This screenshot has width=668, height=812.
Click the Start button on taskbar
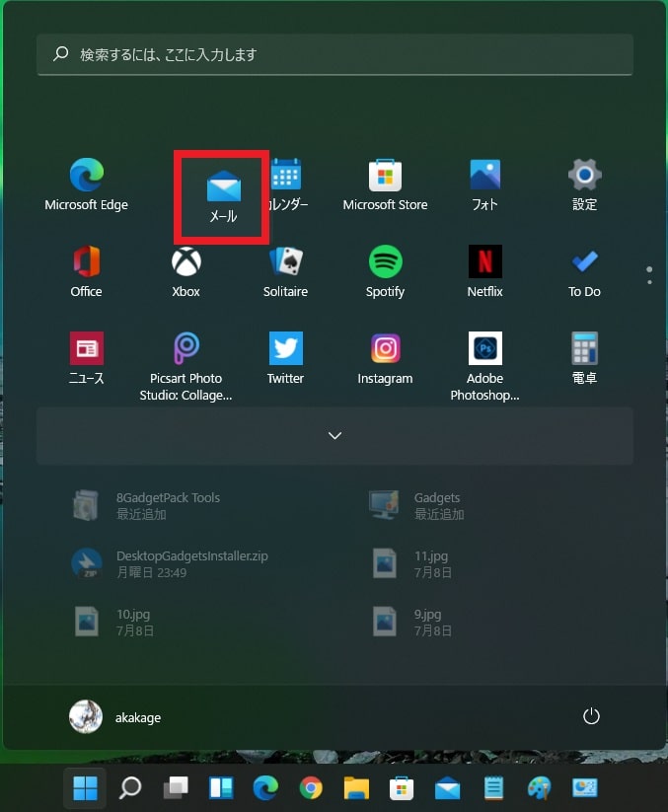[86, 788]
